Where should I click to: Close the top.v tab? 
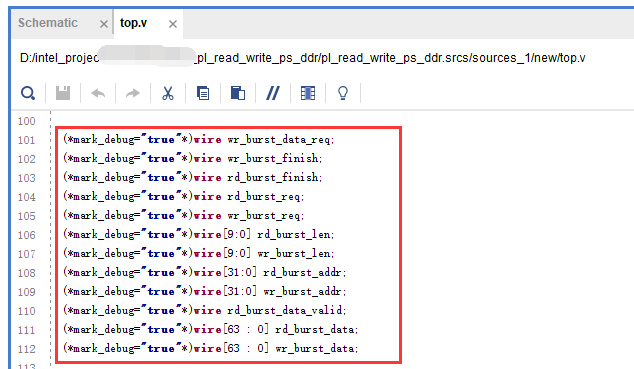click(x=173, y=24)
